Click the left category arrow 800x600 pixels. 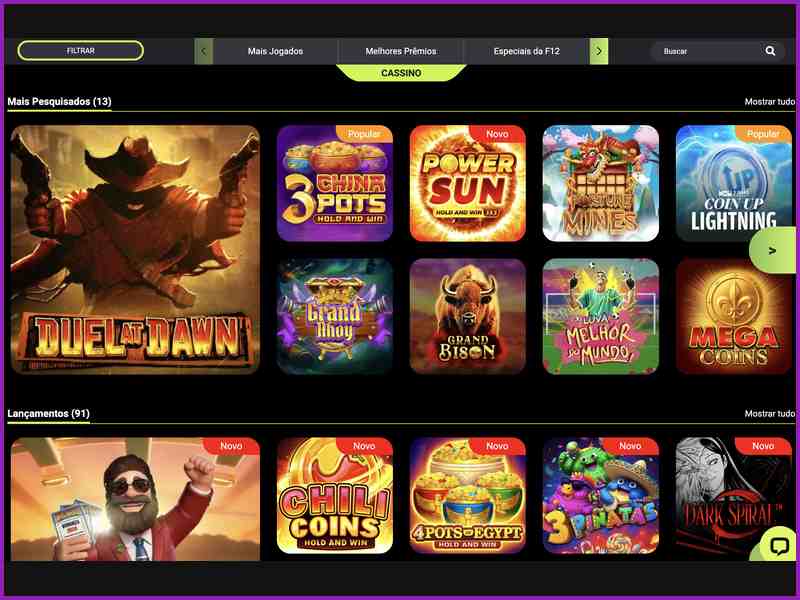pyautogui.click(x=204, y=51)
